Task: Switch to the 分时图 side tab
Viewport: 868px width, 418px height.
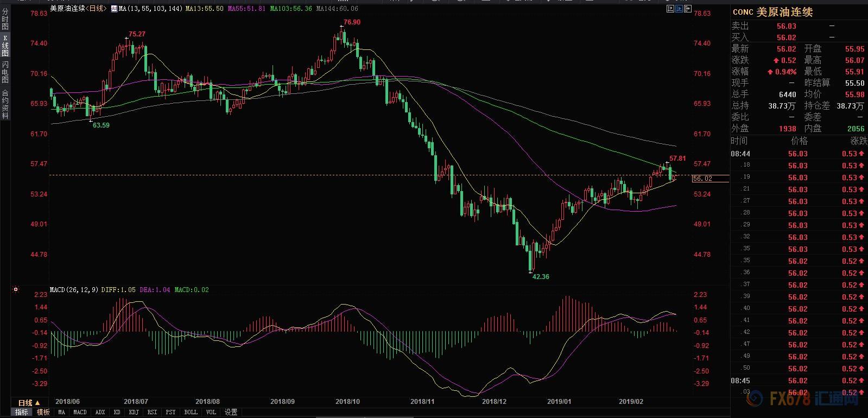Action: point(5,19)
